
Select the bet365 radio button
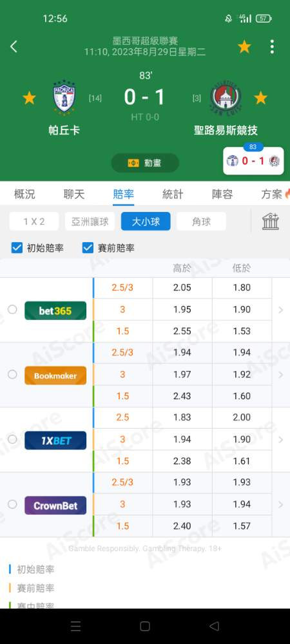pyautogui.click(x=12, y=309)
